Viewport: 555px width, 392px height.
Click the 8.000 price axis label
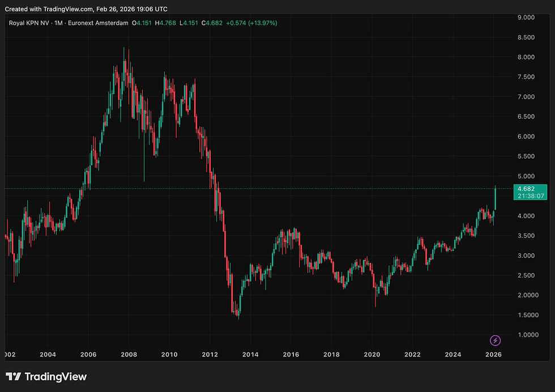tap(526, 57)
